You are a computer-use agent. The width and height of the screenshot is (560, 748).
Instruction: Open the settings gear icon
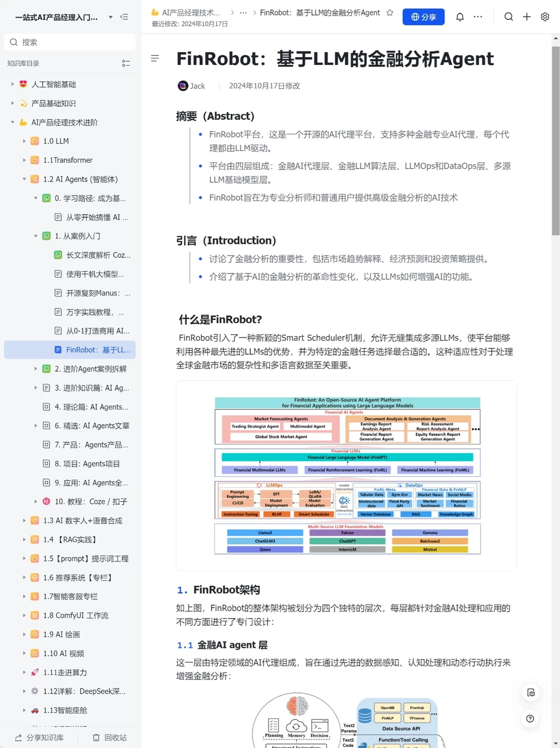pos(544,17)
